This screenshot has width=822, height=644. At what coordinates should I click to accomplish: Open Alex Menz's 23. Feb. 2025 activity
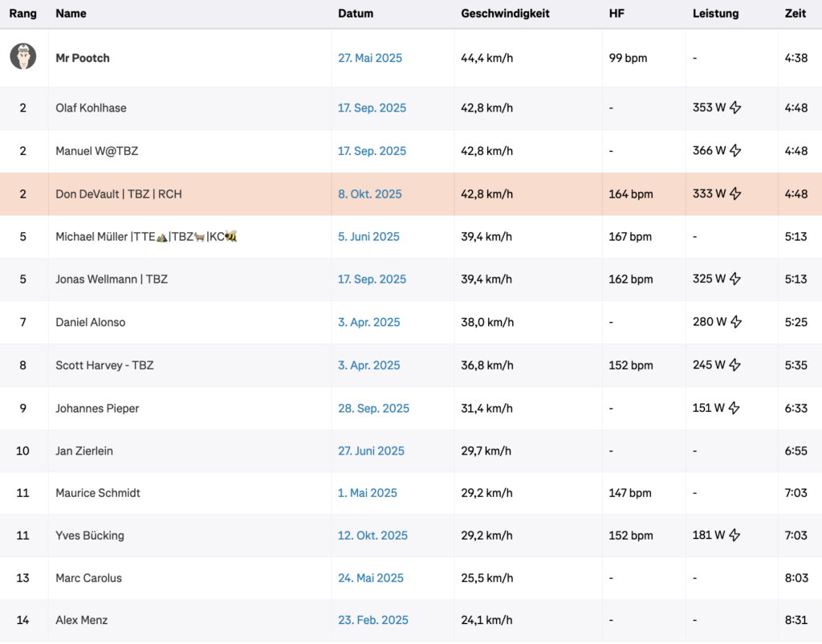[372, 621]
